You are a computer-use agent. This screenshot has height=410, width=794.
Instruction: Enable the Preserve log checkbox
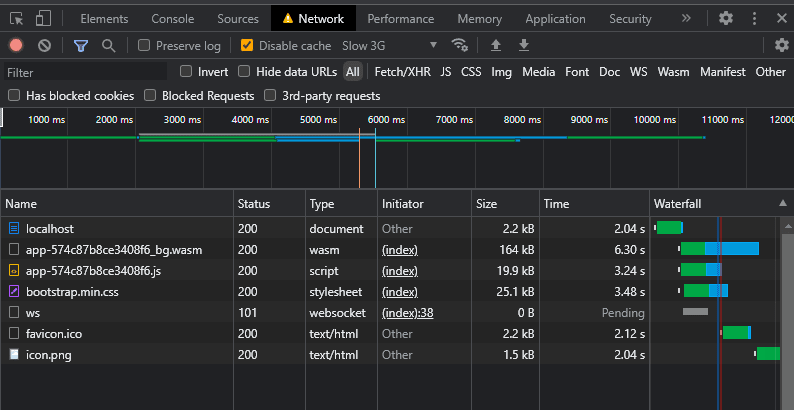[145, 45]
